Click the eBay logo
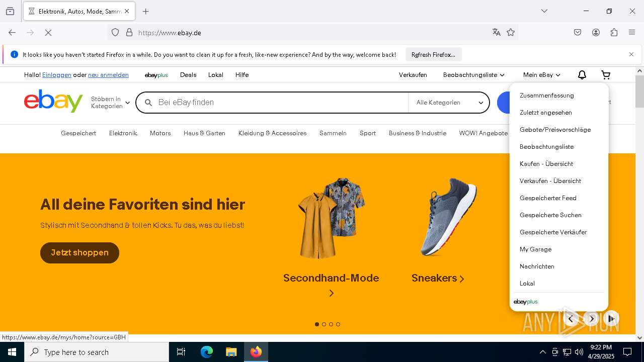The height and width of the screenshot is (362, 644). click(53, 101)
